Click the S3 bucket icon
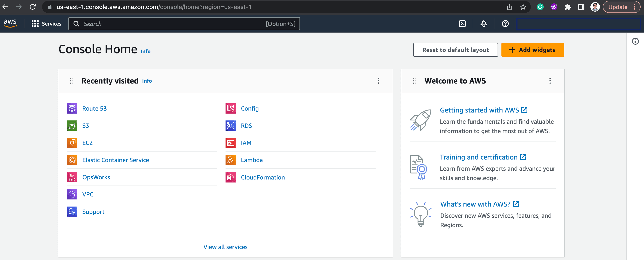The image size is (644, 260). pyautogui.click(x=72, y=125)
